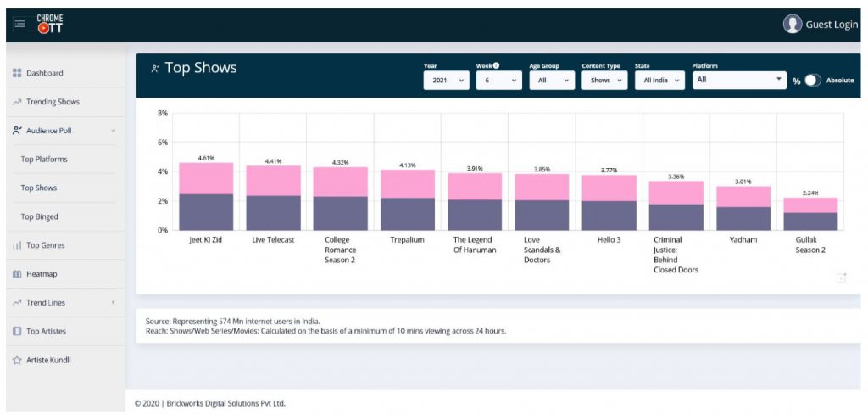The width and height of the screenshot is (868, 415).
Task: Click the Jeet Ki Zid pink bar segment
Action: tap(206, 178)
